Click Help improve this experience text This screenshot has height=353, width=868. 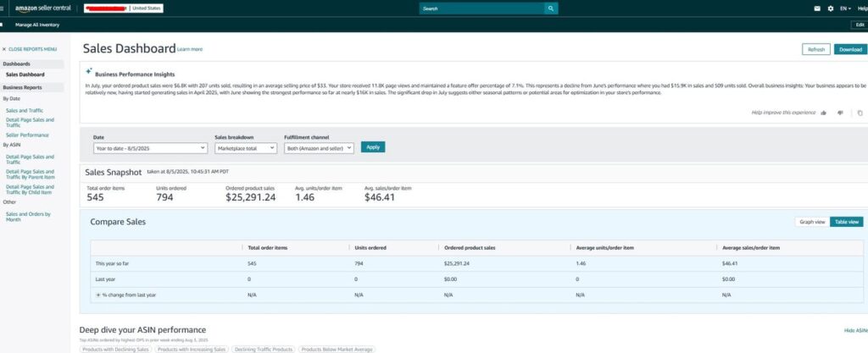[783, 113]
